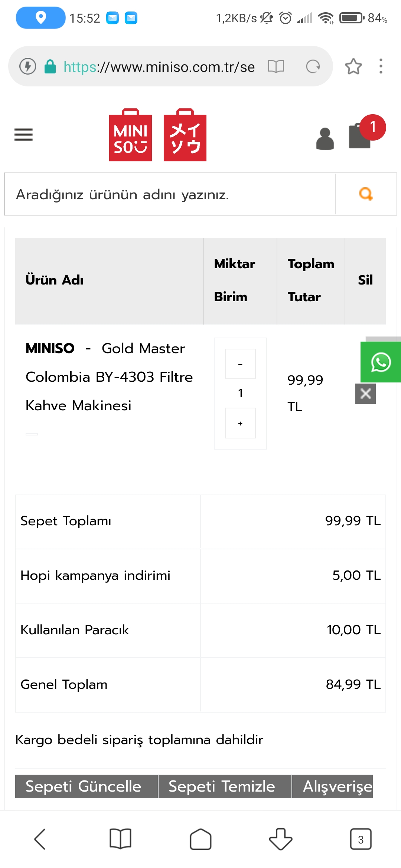Open Gold Master Colombia product link

click(x=109, y=377)
